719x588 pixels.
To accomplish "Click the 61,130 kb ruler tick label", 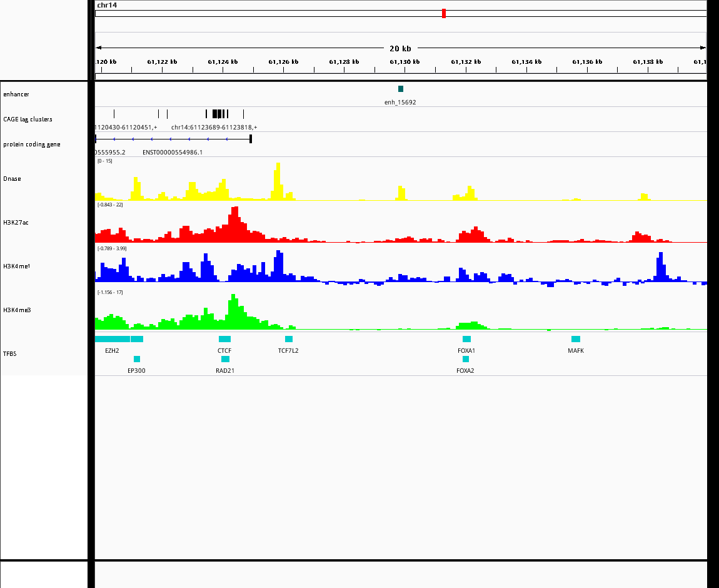I will [405, 61].
